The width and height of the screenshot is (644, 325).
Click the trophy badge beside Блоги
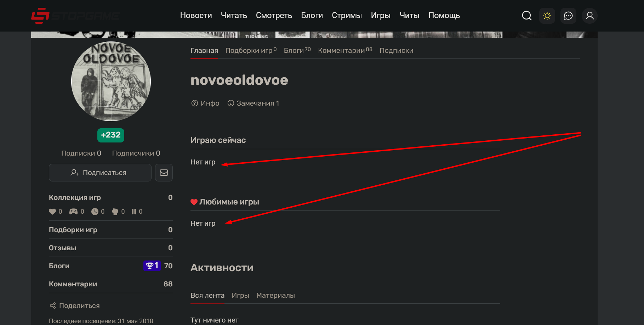(152, 266)
